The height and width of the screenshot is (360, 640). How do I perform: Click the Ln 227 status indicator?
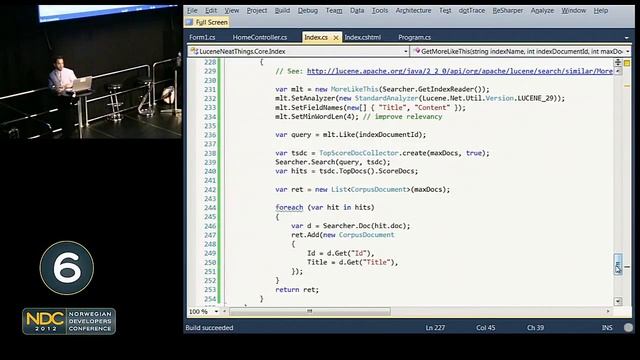[435, 328]
